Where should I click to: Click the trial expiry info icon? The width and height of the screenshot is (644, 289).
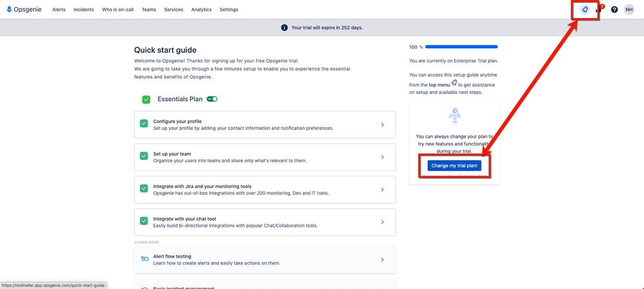pos(284,28)
